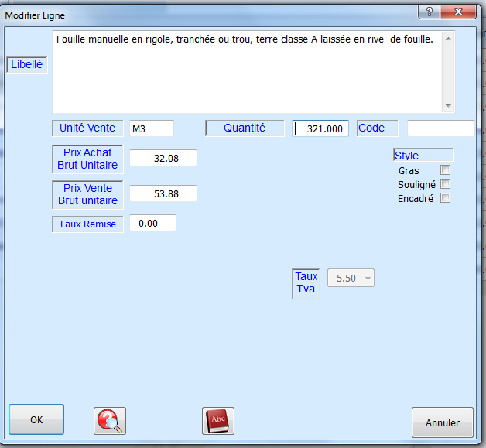Check the Encadré style option

(445, 198)
